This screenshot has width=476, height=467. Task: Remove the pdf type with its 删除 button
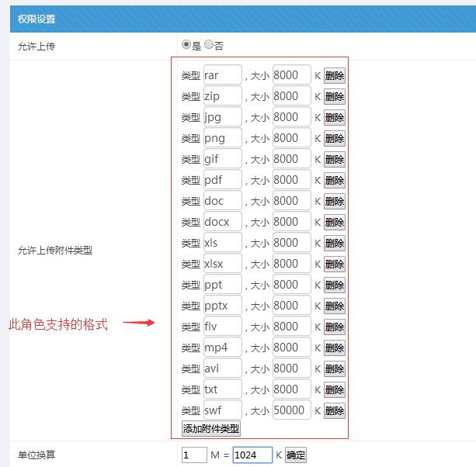[335, 181]
